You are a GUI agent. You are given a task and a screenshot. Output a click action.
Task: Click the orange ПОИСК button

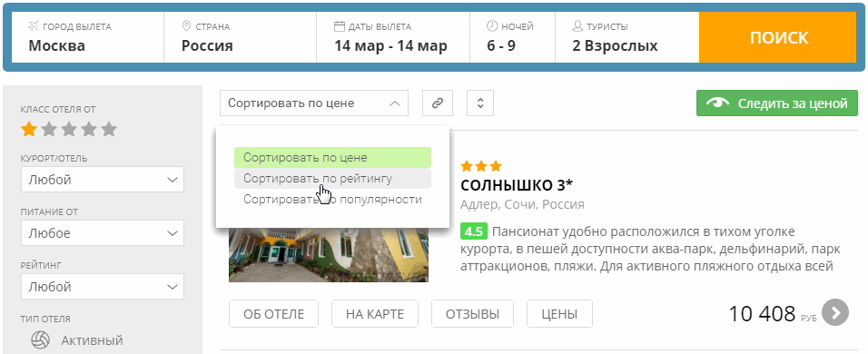click(779, 37)
